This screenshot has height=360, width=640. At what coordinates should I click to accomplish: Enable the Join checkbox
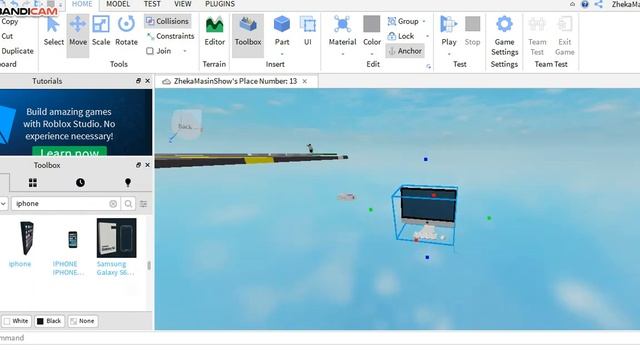[150, 51]
